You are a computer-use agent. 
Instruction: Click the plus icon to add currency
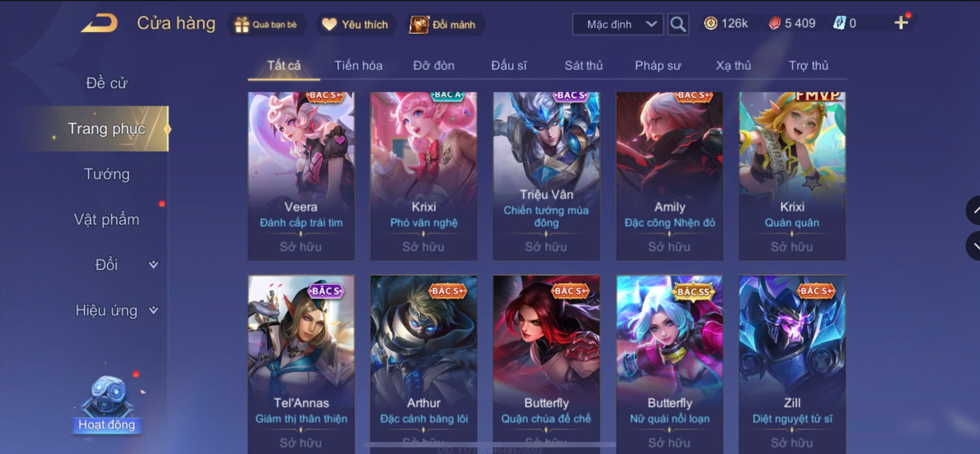[x=901, y=23]
